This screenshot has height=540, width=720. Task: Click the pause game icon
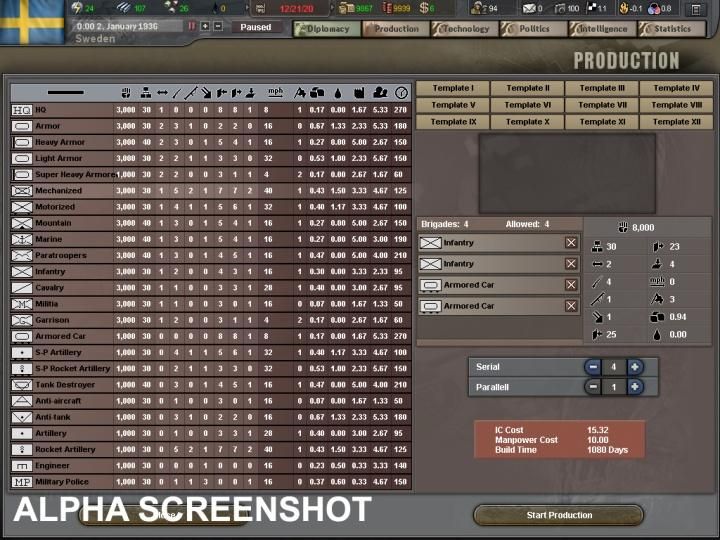coord(192,26)
